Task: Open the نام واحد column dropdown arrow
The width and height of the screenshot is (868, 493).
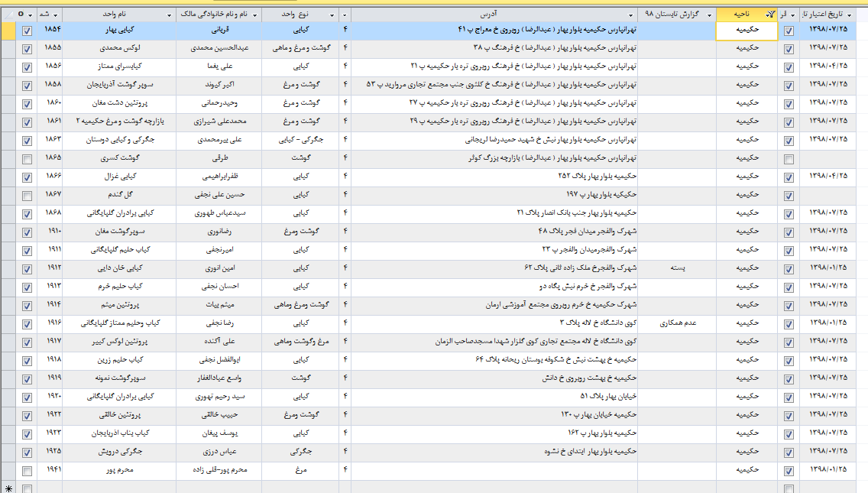Action: click(x=169, y=15)
